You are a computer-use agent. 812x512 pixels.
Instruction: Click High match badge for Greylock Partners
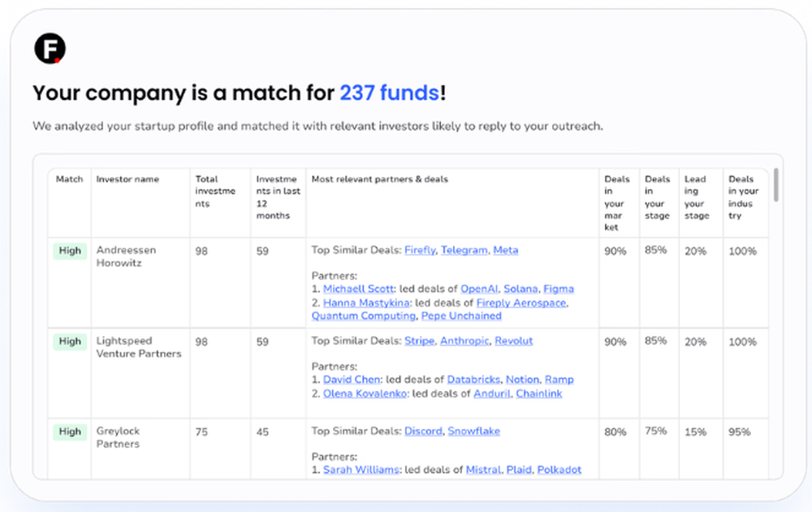coord(70,432)
